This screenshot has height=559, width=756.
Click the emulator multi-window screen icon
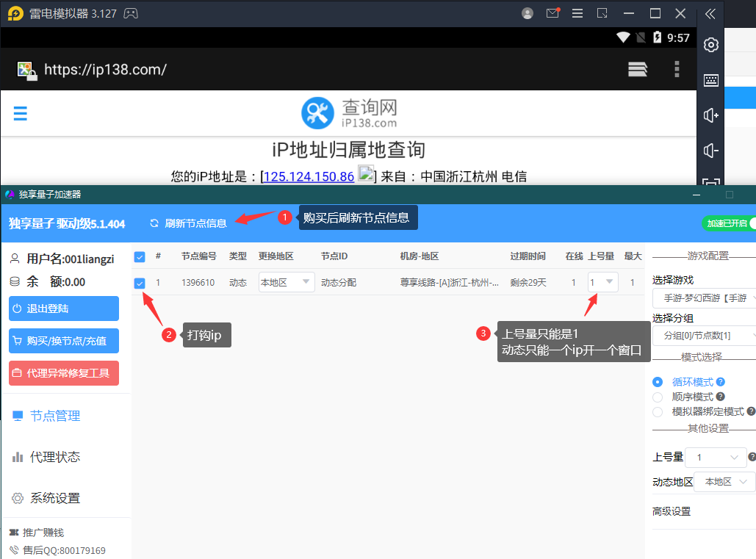602,13
